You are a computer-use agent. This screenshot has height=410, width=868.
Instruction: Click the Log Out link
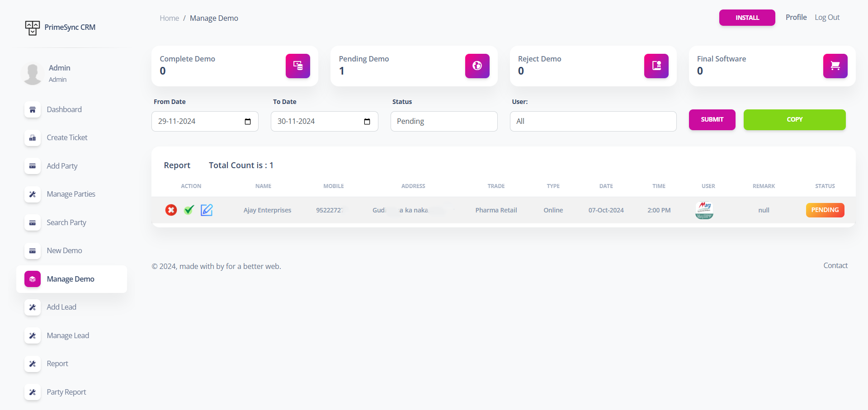click(827, 18)
